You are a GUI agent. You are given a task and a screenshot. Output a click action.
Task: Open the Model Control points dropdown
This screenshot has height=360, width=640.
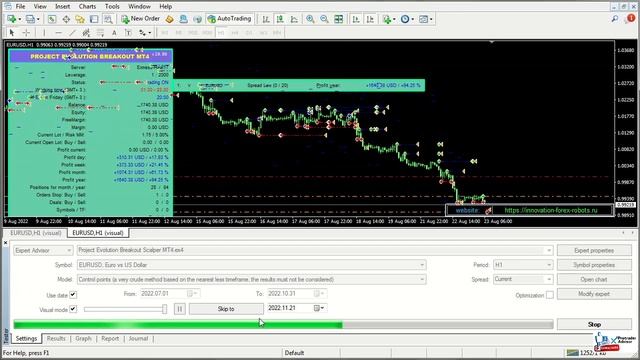tap(251, 280)
